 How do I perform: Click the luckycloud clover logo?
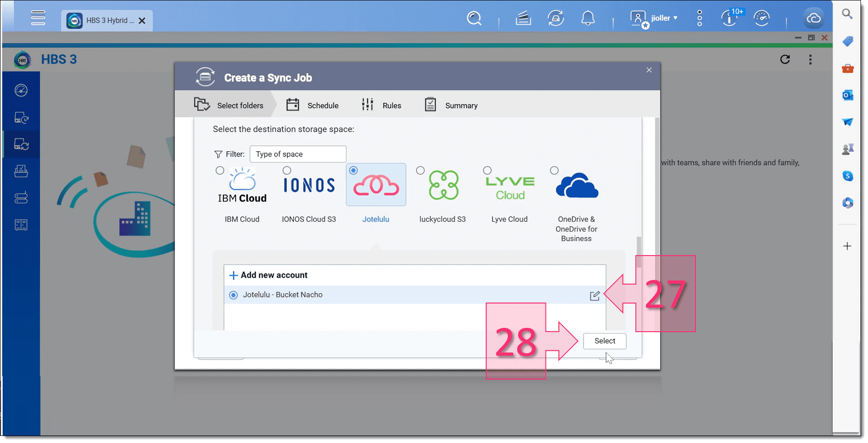(443, 185)
